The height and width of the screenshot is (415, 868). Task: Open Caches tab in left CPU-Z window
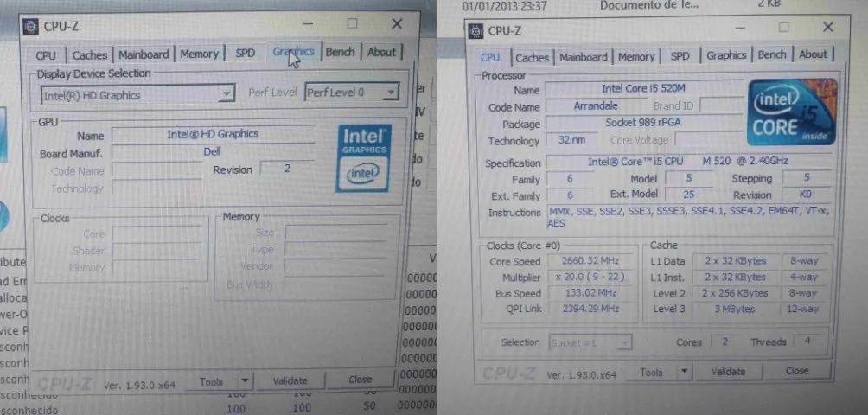point(90,54)
